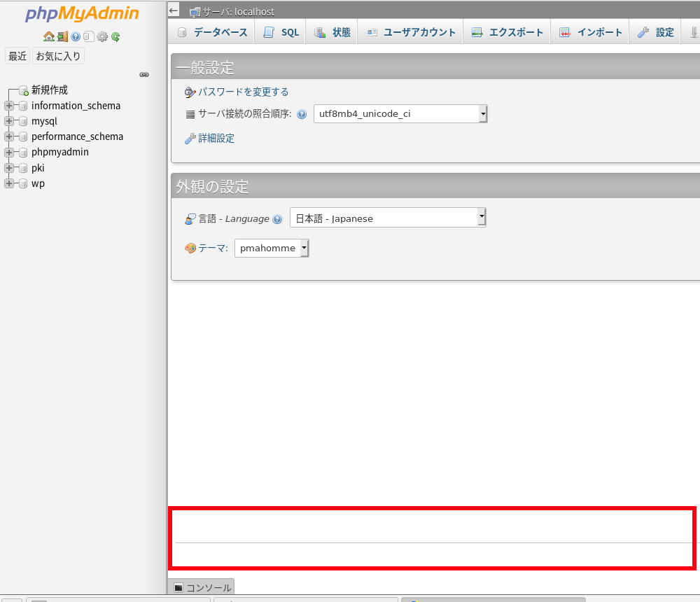This screenshot has height=602, width=700.
Task: Open the コンソール console bar
Action: 202,587
